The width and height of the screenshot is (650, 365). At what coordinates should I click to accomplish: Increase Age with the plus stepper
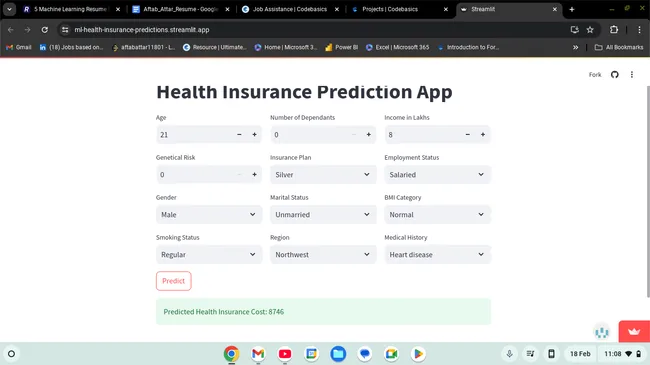254,134
